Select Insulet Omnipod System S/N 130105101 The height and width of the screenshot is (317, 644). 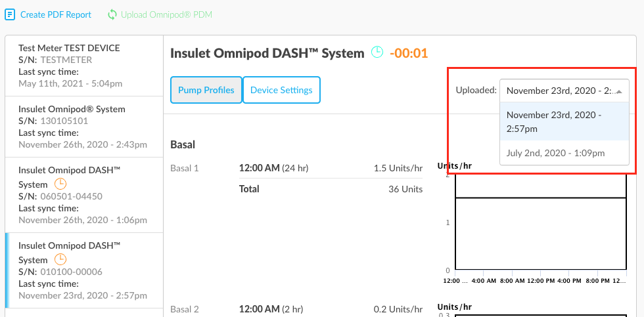point(84,127)
